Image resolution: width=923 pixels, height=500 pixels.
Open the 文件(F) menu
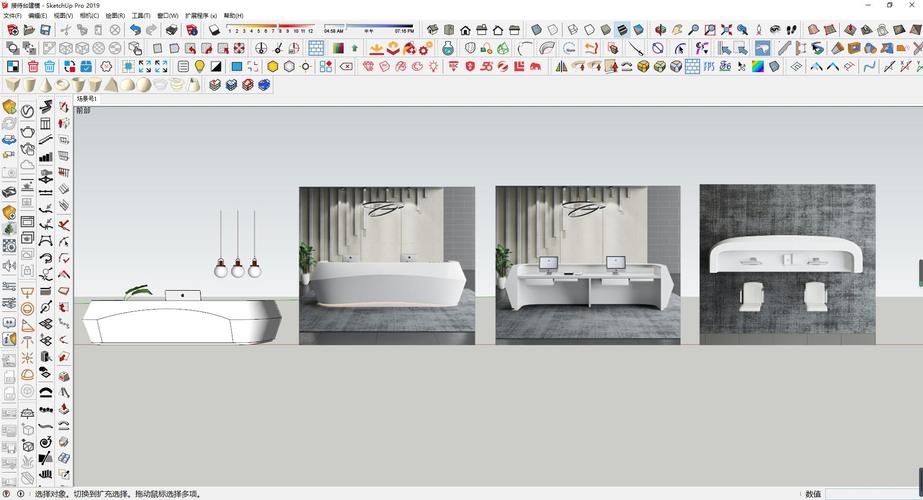click(x=12, y=16)
